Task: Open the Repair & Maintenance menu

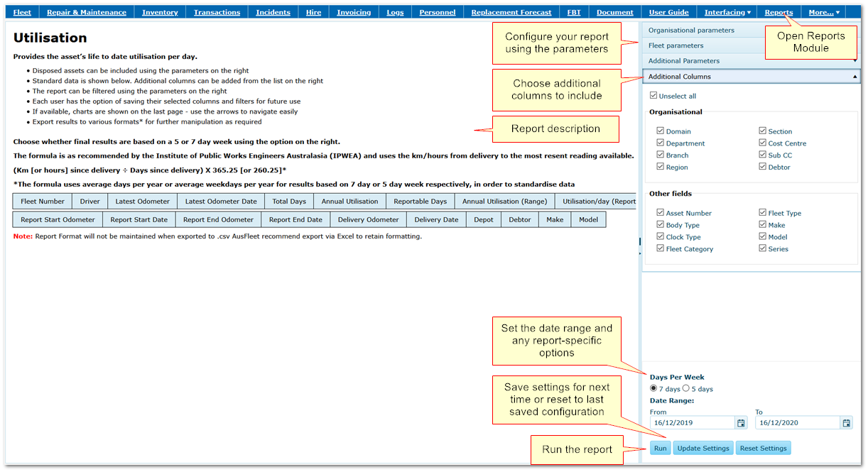Action: [87, 12]
